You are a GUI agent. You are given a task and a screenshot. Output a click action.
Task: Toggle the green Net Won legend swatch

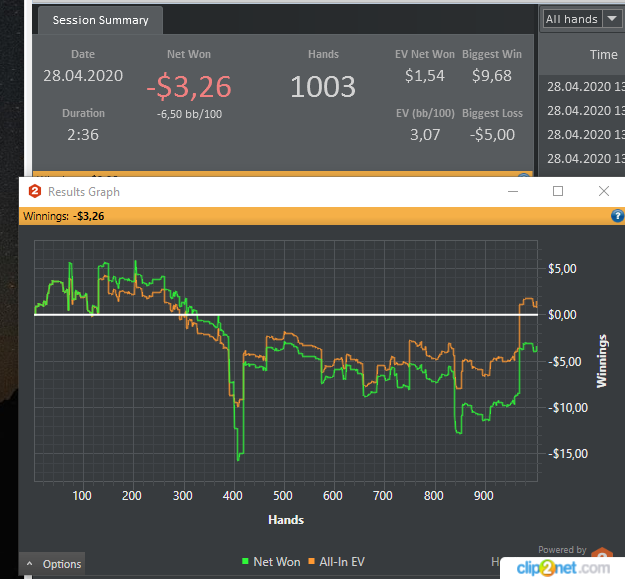coord(245,562)
